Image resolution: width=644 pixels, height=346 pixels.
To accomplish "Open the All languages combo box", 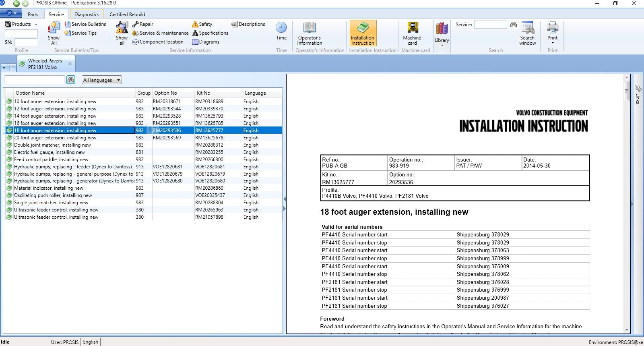I will (x=101, y=80).
